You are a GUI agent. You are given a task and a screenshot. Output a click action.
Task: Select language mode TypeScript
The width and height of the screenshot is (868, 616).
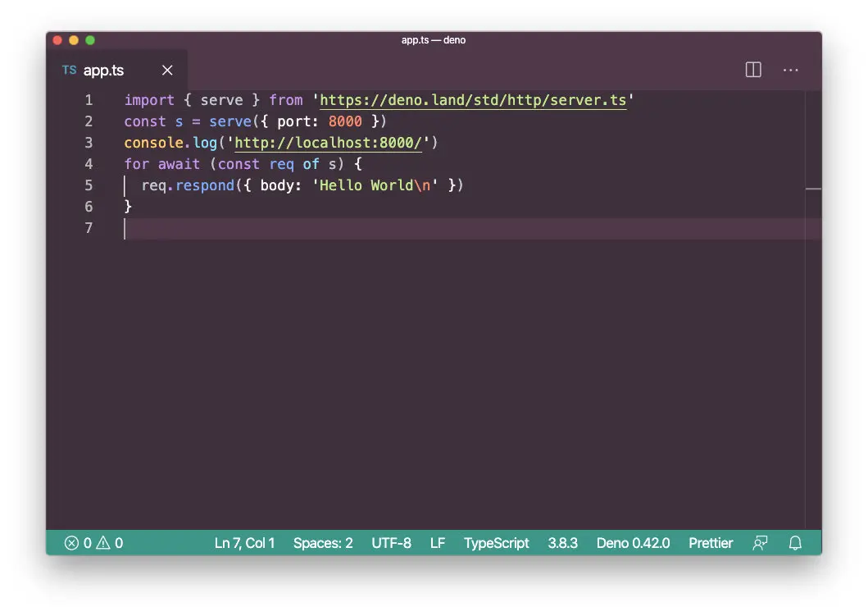(496, 543)
